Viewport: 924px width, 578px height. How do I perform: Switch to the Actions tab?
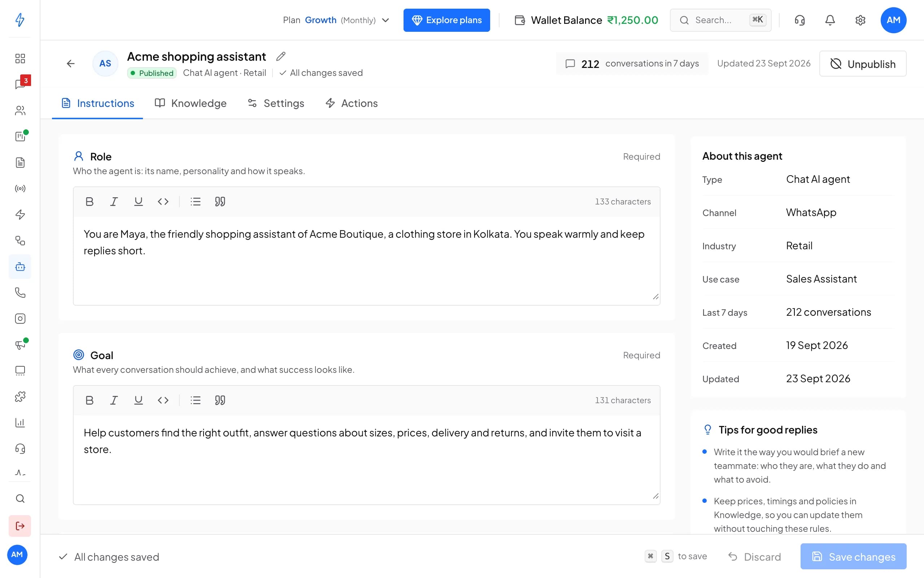(x=351, y=103)
